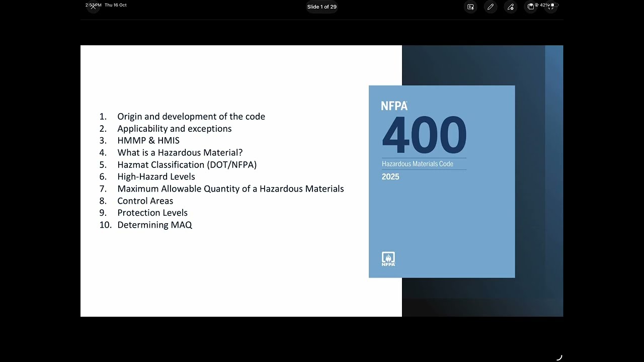
Task: Click the Thu 16 Oct date
Action: tap(116, 5)
